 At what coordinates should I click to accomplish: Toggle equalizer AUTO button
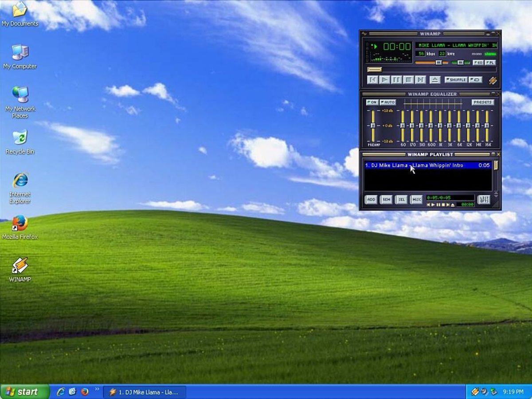(x=388, y=102)
